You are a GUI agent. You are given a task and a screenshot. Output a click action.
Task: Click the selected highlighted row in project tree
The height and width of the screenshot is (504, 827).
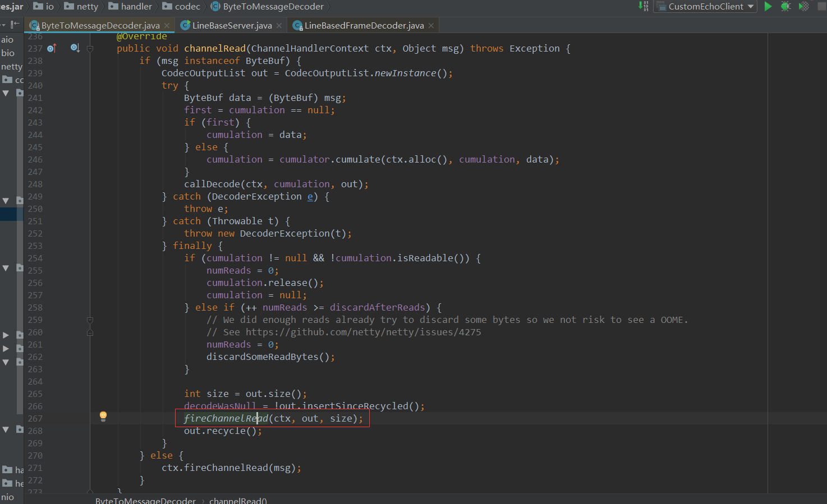pyautogui.click(x=12, y=214)
